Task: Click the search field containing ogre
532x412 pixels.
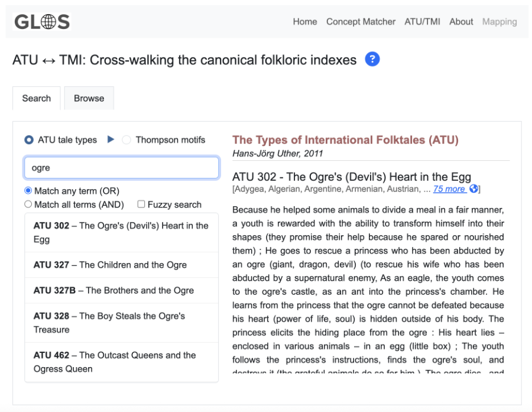Action: coord(121,168)
